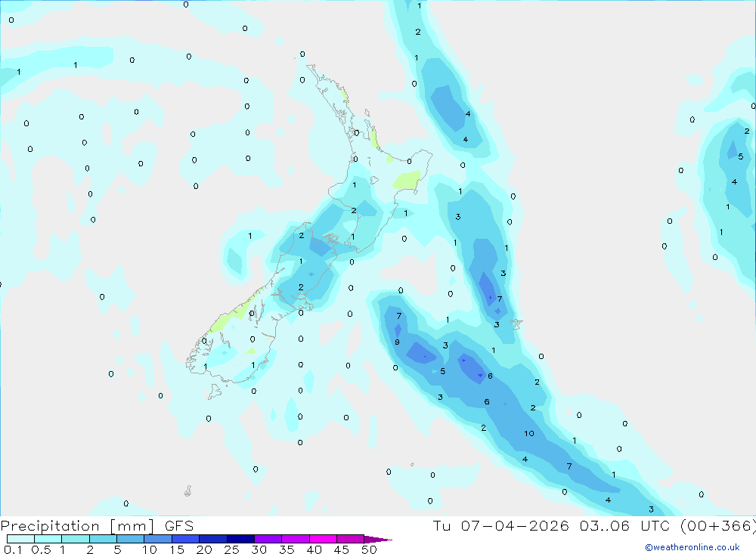This screenshot has height=554, width=756.
Task: Click the "0.1" legend scale label
Action: tap(13, 549)
